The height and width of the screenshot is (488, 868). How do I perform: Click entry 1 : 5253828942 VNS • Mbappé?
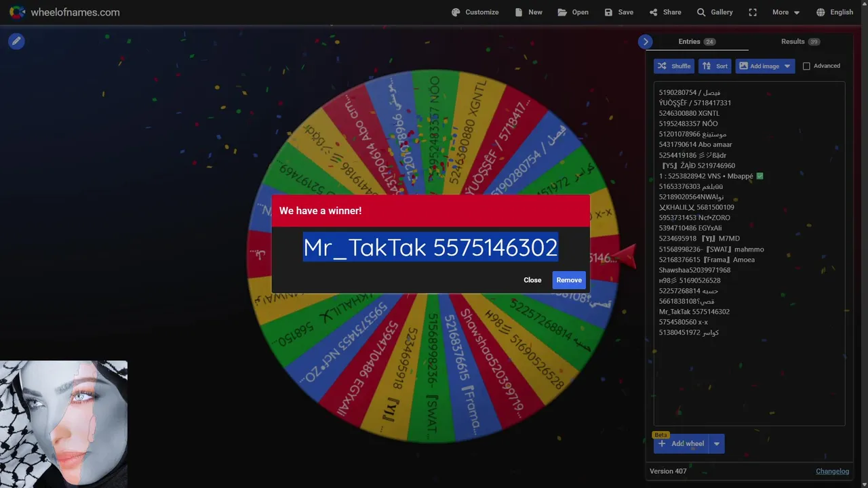point(711,176)
